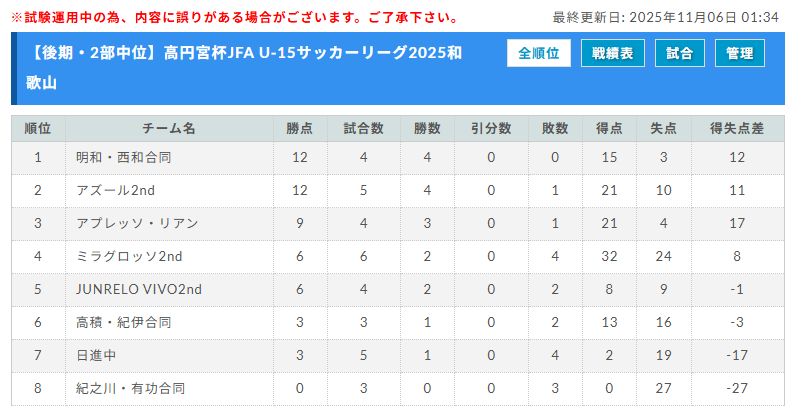Click the 試合数 column header
Screen dimensions: 792x412
[364, 129]
